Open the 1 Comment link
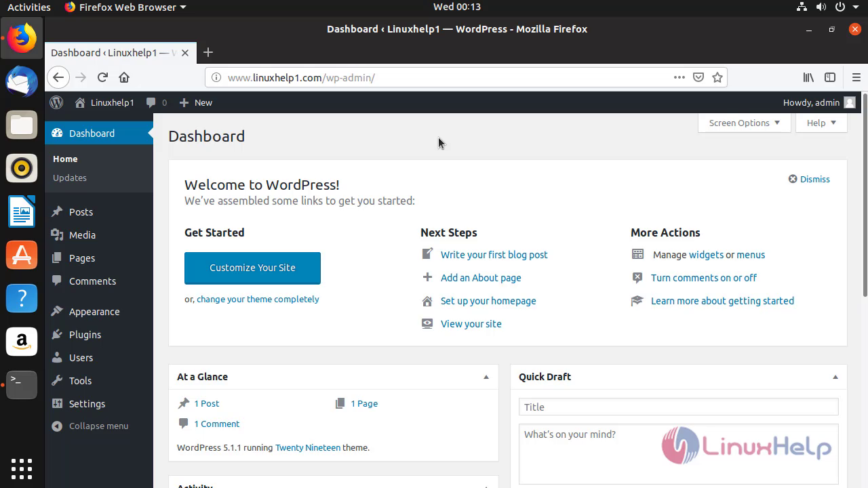 pyautogui.click(x=217, y=424)
